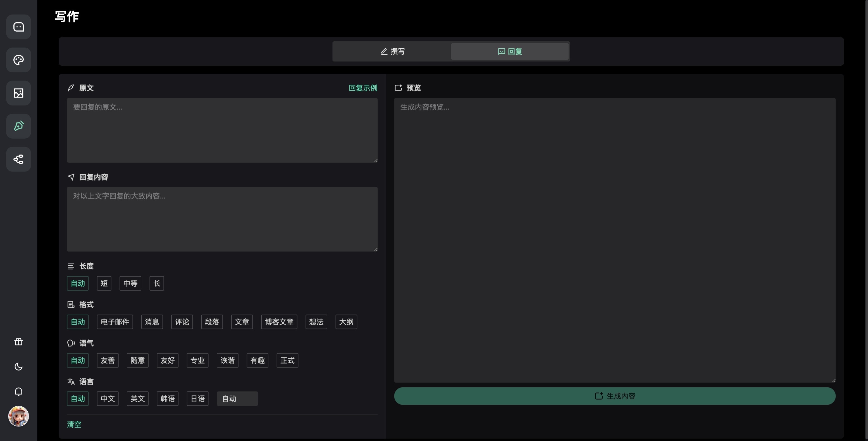Image resolution: width=868 pixels, height=441 pixels.
Task: Choose 电子邮件 format option
Action: point(115,322)
